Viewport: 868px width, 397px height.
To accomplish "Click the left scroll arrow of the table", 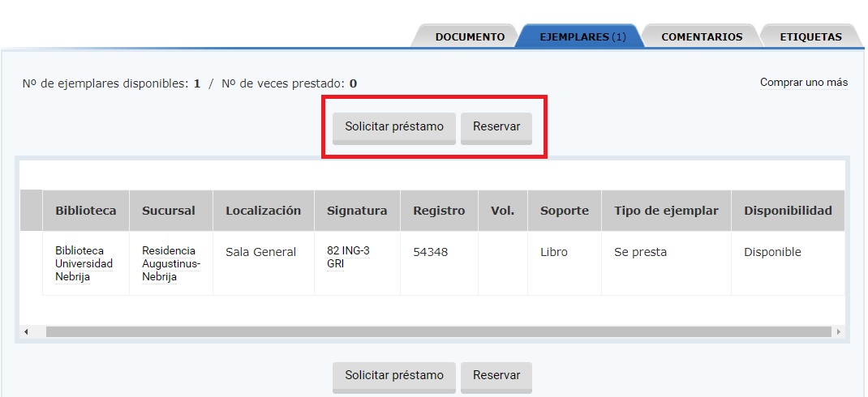I will pos(26,332).
